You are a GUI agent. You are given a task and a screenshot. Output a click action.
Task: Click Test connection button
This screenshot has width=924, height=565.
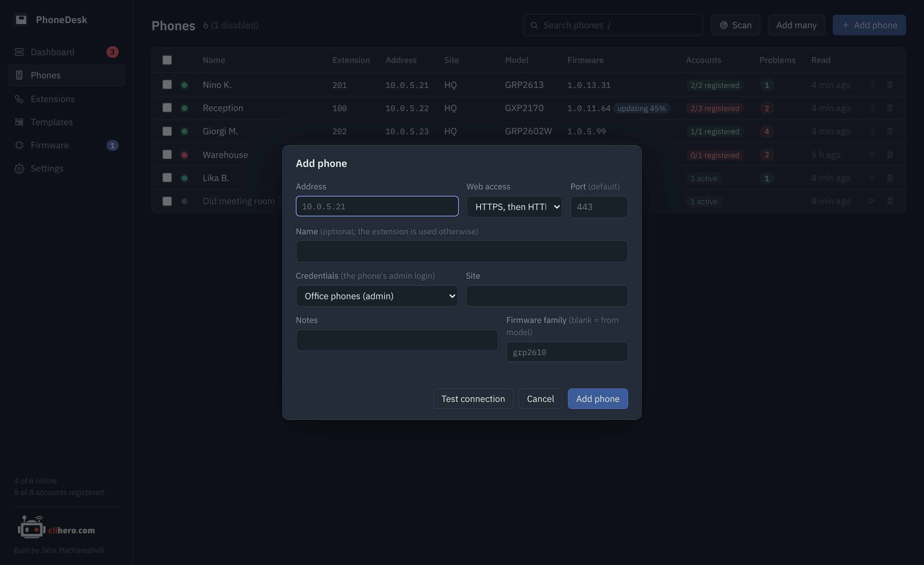(x=473, y=399)
